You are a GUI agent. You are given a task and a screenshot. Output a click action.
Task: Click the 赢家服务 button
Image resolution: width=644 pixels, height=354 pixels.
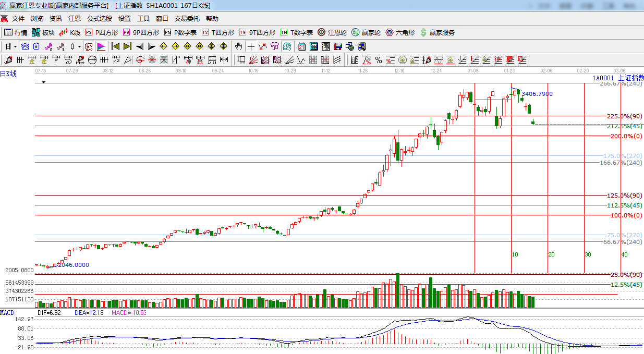[x=437, y=32]
